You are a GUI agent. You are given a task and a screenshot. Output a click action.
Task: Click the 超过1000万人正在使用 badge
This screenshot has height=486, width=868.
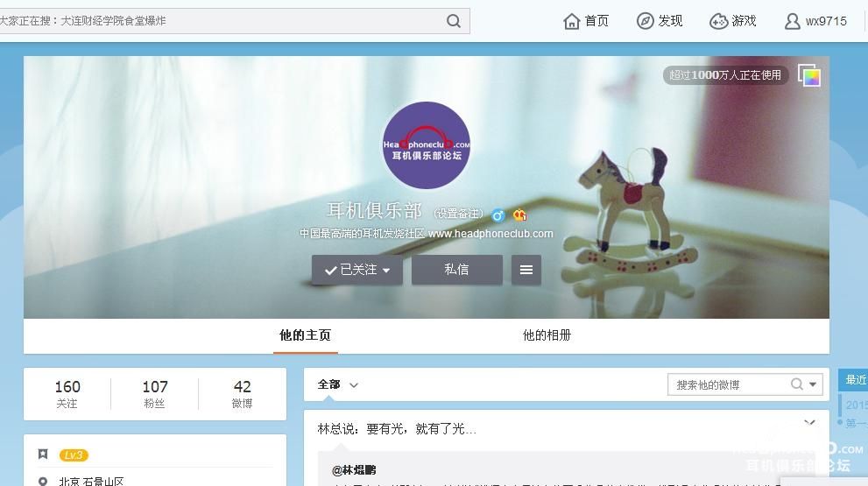click(x=725, y=74)
